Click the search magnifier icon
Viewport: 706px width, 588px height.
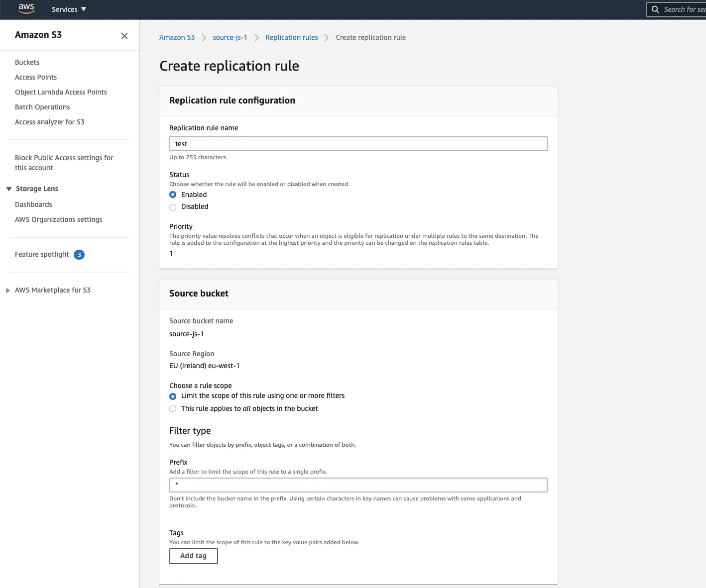(655, 9)
